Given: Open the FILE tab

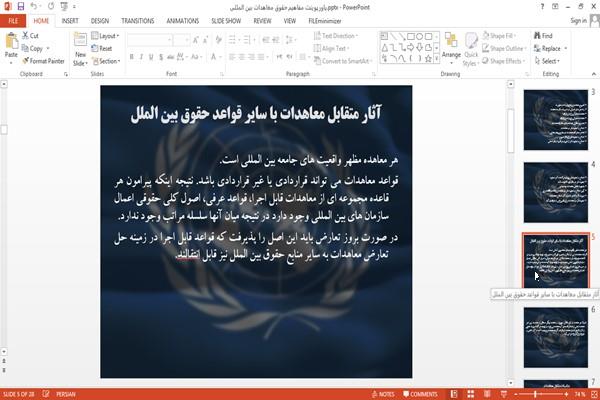Looking at the screenshot, I should (x=13, y=21).
